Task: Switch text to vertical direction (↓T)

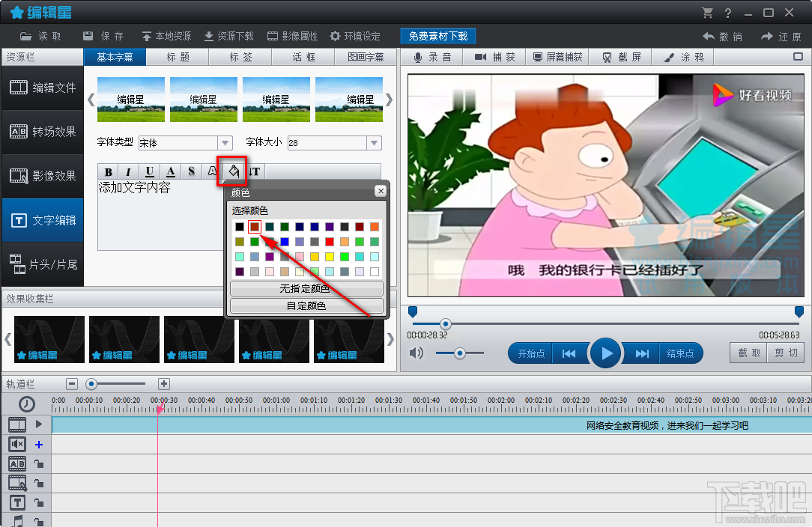Action: (254, 171)
